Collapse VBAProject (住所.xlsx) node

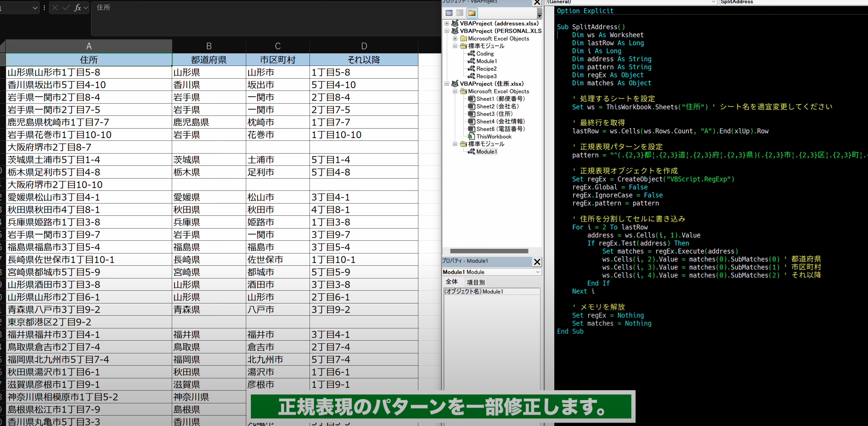447,84
